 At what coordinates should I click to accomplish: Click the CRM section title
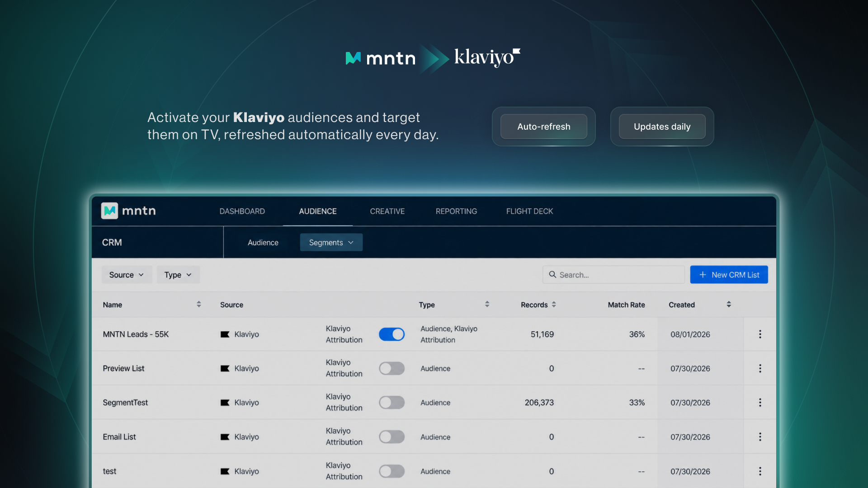(x=112, y=243)
